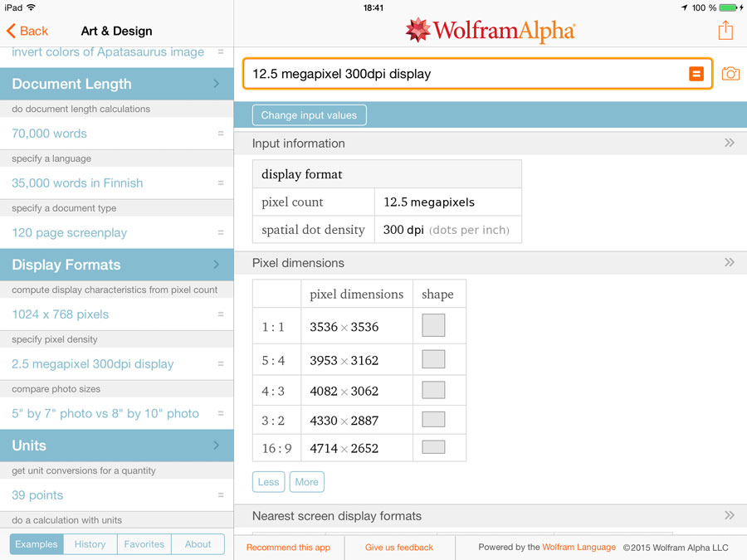The height and width of the screenshot is (560, 747).
Task: Tap the equals icon beside 70,000 words
Action: 221,134
